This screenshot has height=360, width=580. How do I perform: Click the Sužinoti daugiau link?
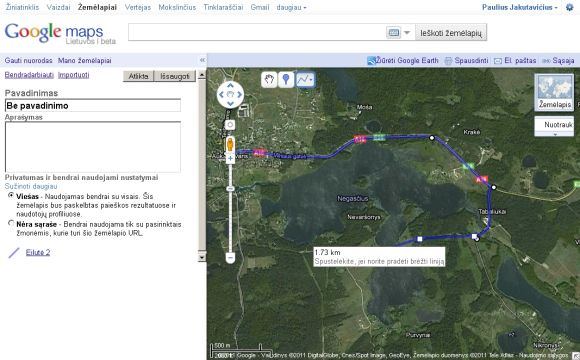click(31, 186)
